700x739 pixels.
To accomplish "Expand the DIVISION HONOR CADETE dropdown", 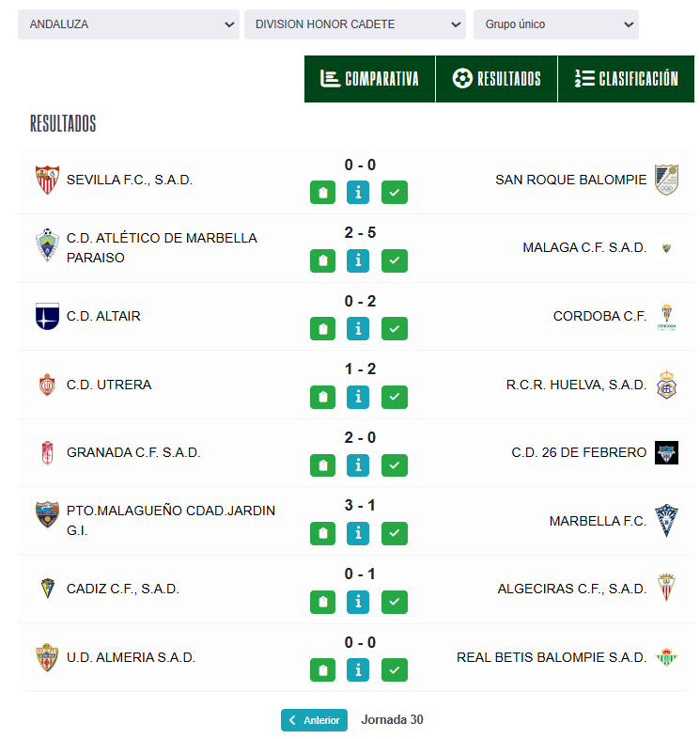I will (x=354, y=24).
